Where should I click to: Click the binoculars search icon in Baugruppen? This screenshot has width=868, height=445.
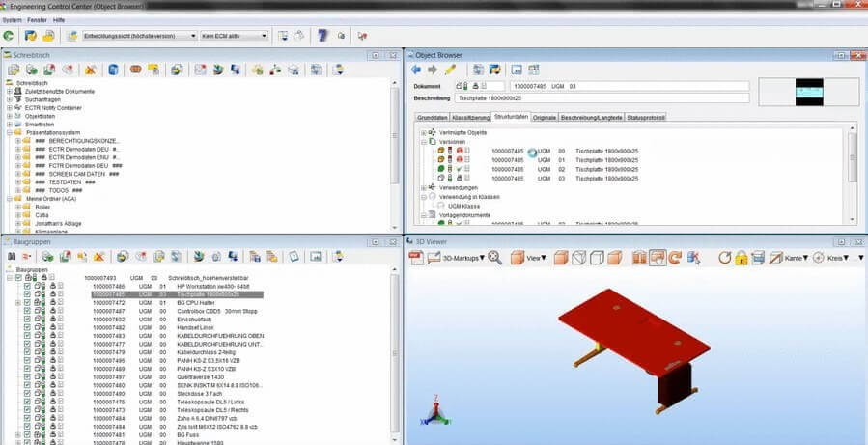(13, 257)
